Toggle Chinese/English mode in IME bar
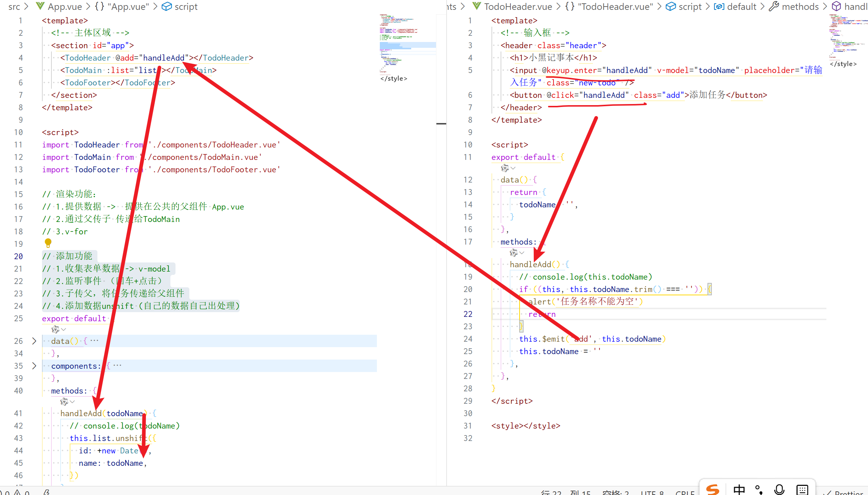Viewport: 868px width, 495px height. tap(739, 490)
